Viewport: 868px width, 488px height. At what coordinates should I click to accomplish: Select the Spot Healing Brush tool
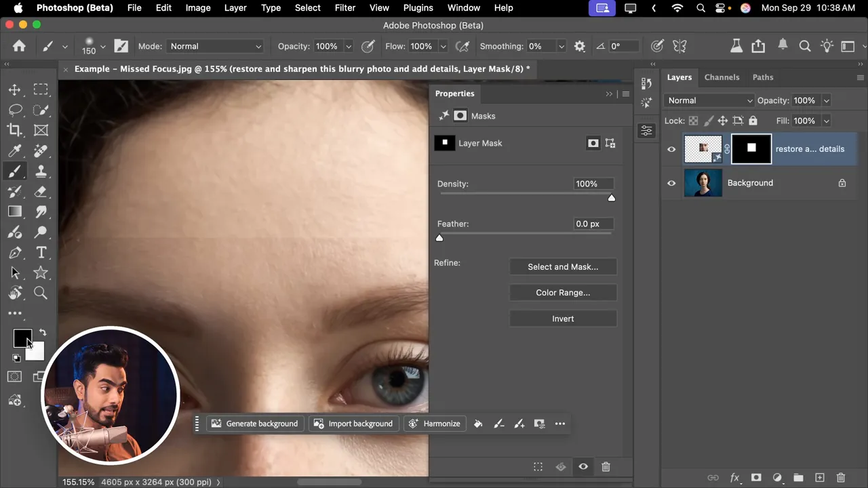(x=41, y=150)
